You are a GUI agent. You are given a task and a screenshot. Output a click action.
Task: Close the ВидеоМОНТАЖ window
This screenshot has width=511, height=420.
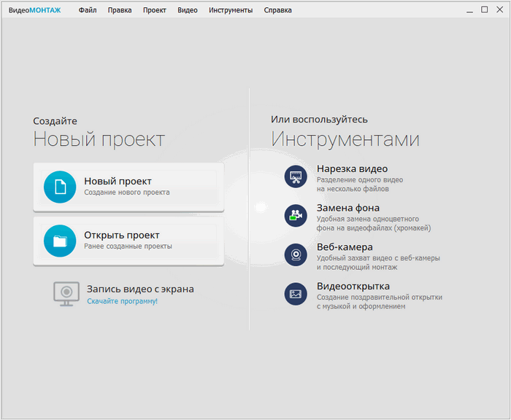(499, 9)
